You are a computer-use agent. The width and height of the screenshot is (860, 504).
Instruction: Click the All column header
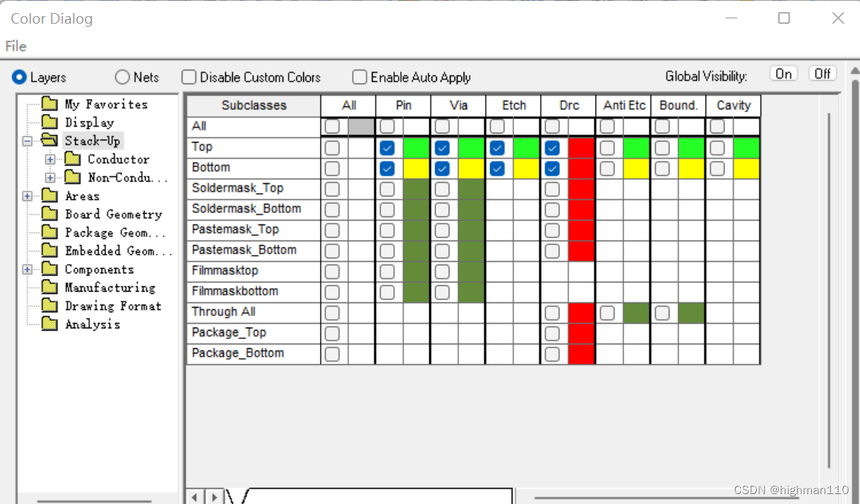pos(348,105)
